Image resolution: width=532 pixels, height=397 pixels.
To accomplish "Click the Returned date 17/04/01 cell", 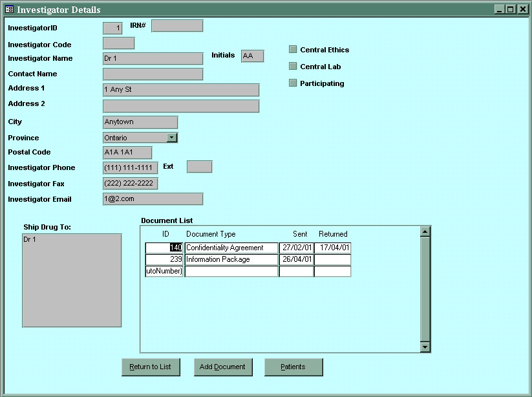I will (332, 248).
